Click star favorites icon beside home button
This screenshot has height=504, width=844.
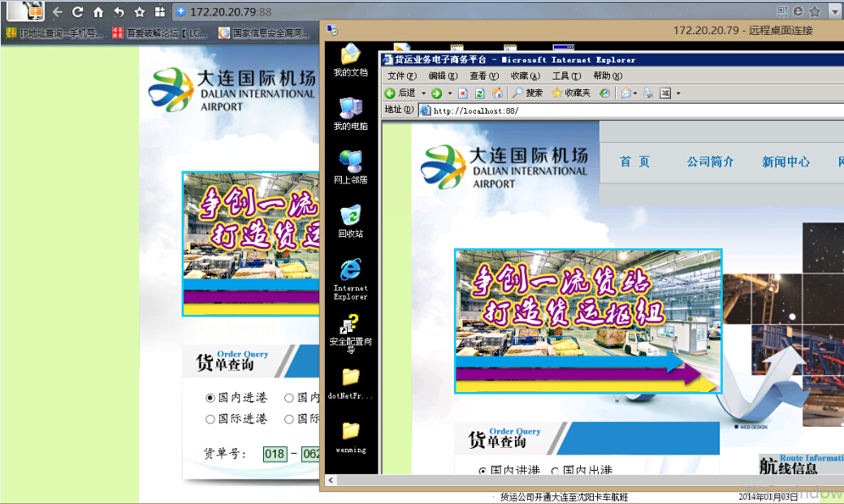[x=140, y=11]
